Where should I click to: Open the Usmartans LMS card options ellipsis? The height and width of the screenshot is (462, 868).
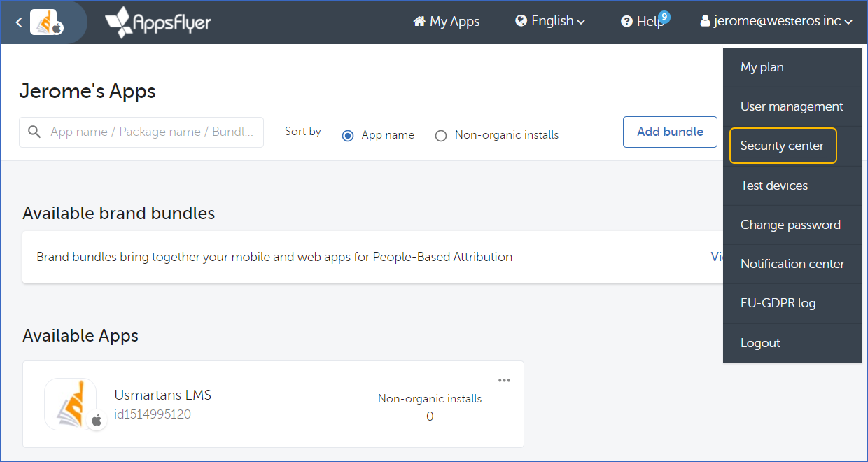click(x=504, y=380)
